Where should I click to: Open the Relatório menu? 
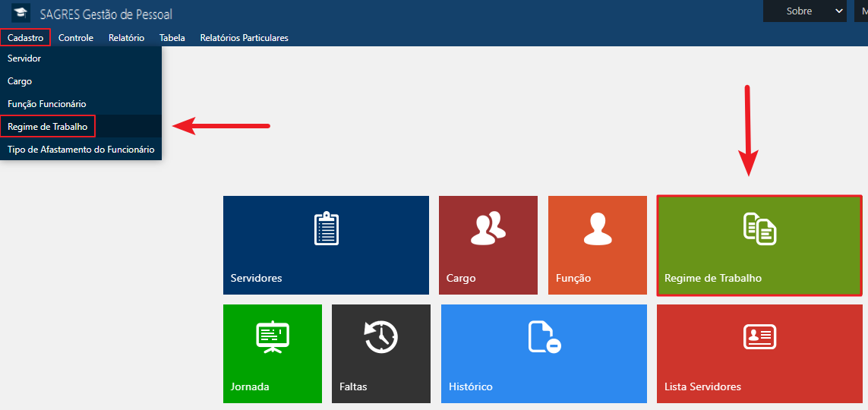pyautogui.click(x=126, y=38)
